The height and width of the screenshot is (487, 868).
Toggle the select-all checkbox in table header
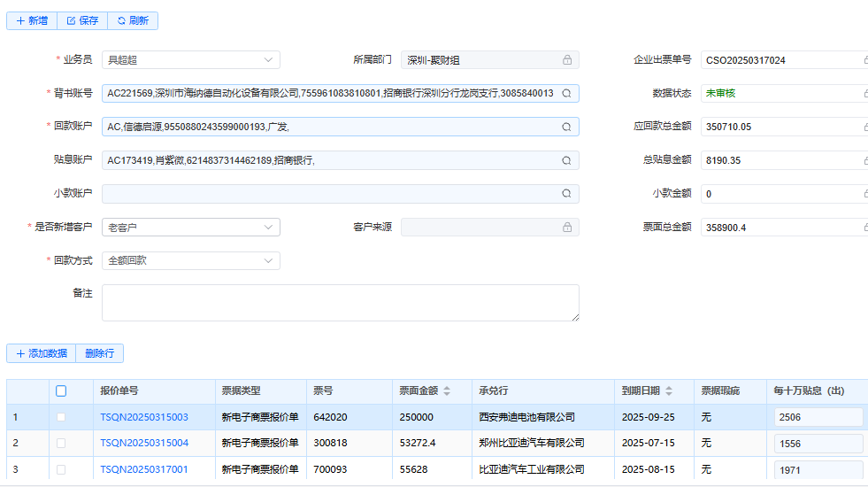coord(61,390)
